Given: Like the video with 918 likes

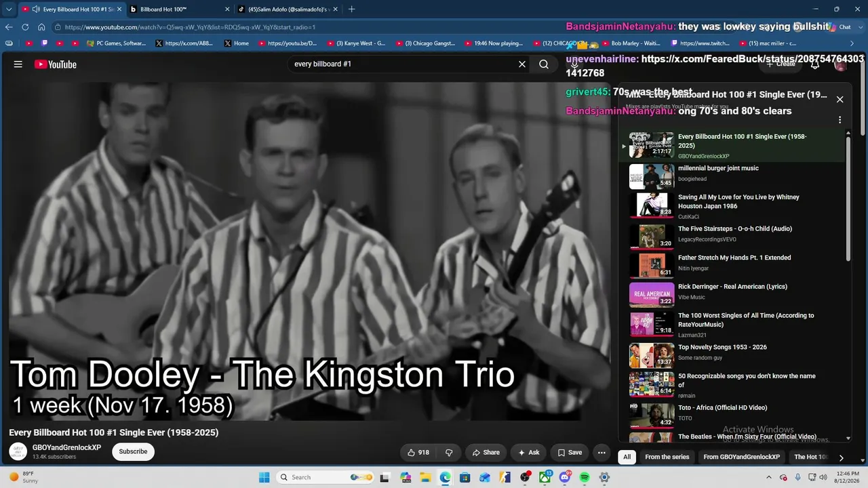Looking at the screenshot, I should point(418,453).
